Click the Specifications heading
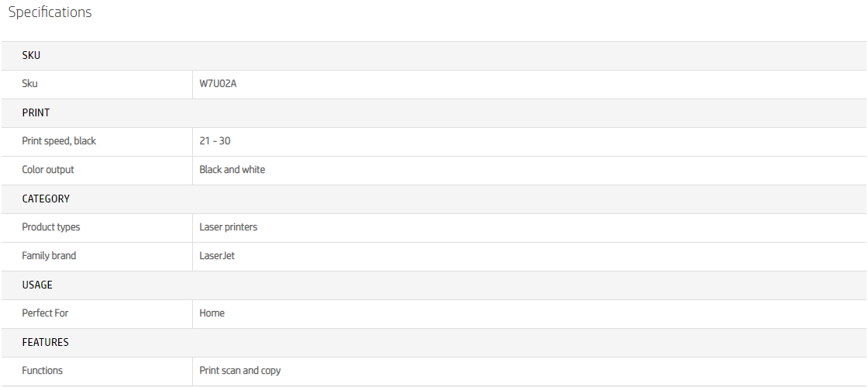The image size is (868, 387). pos(50,12)
